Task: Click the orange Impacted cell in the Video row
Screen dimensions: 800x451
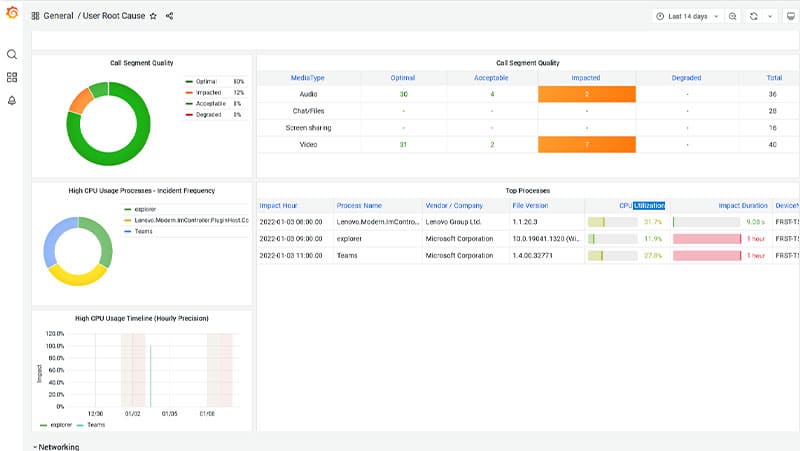Action: coord(586,144)
